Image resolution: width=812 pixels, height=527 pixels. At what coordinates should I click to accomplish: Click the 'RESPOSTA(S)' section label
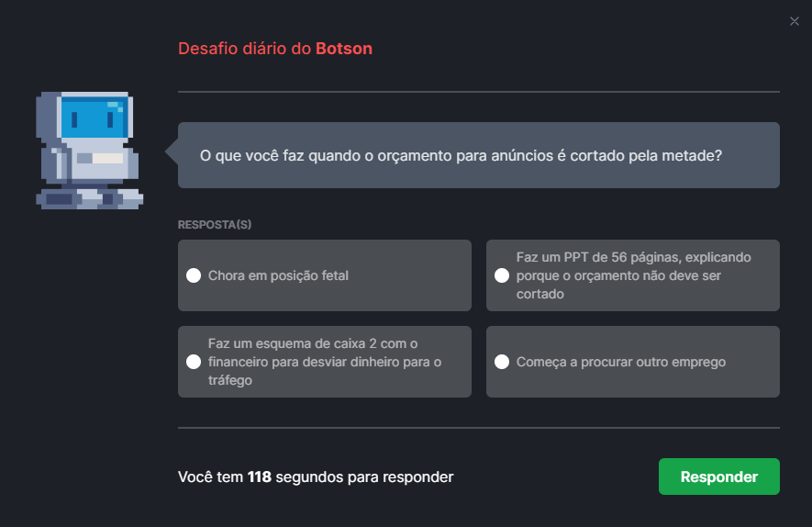point(215,225)
